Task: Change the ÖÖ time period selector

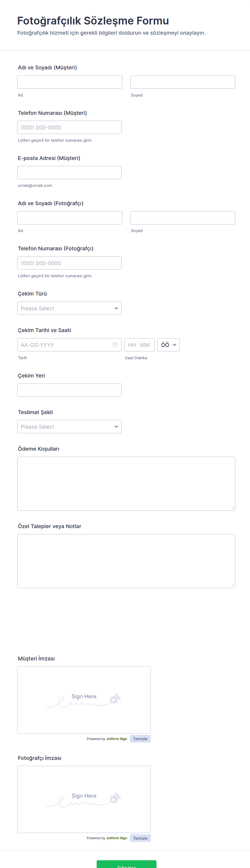Action: pyautogui.click(x=169, y=345)
